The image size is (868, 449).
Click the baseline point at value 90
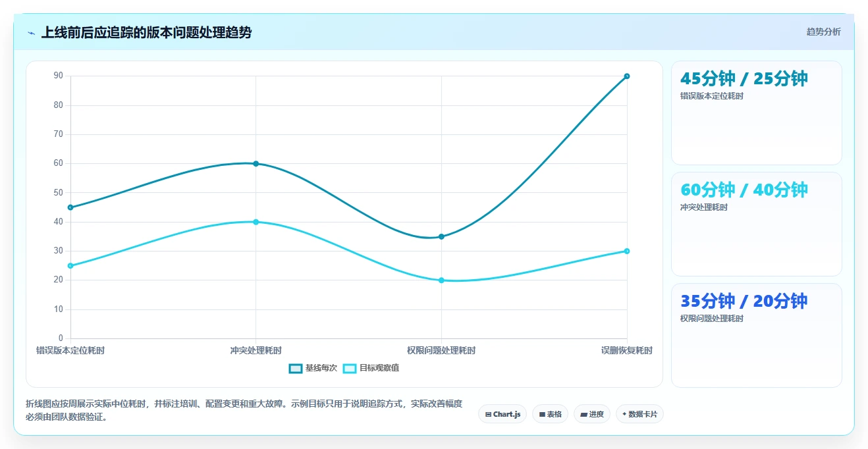click(626, 76)
